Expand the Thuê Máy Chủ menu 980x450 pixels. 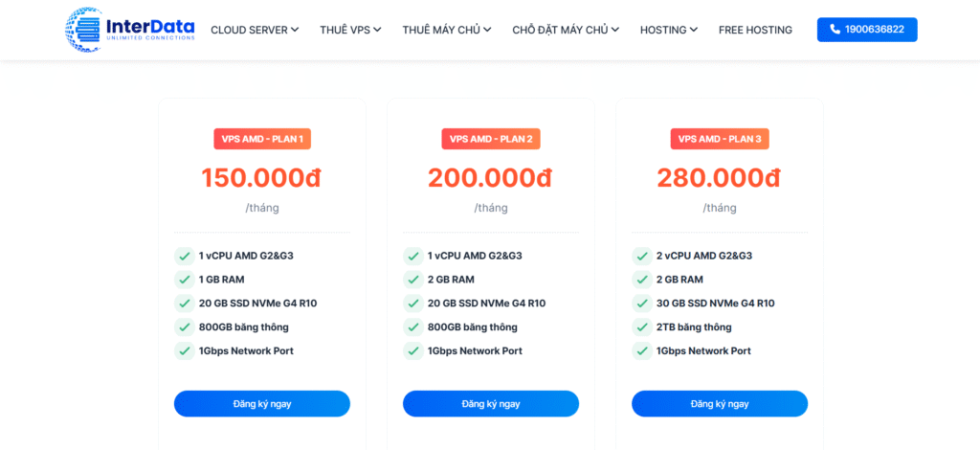pyautogui.click(x=447, y=30)
